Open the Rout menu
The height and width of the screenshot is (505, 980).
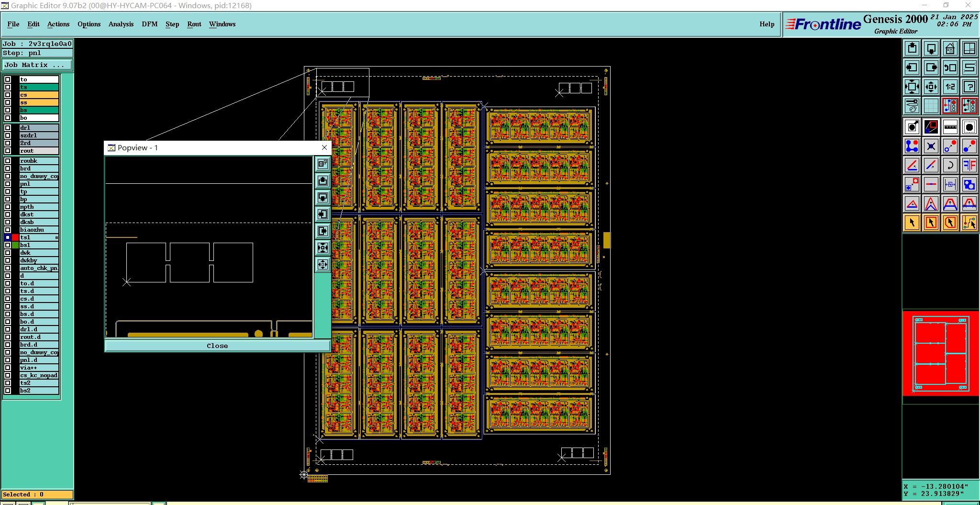coord(194,24)
